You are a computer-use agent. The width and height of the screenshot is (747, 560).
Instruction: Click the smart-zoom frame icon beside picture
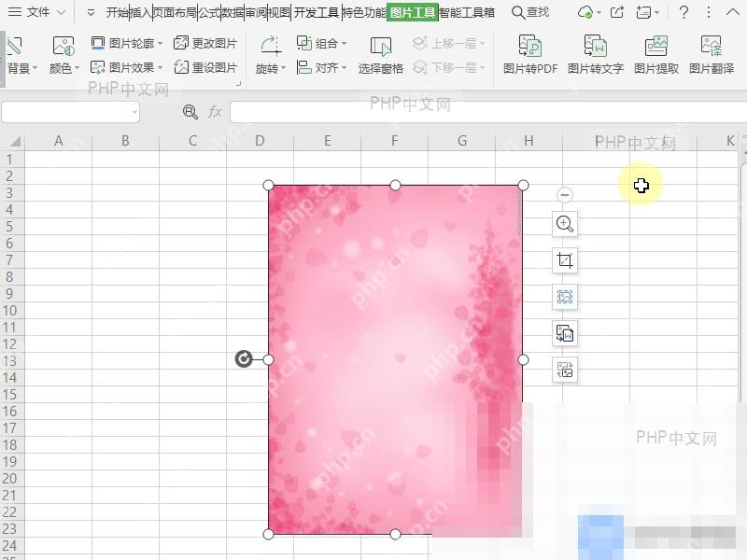565,297
